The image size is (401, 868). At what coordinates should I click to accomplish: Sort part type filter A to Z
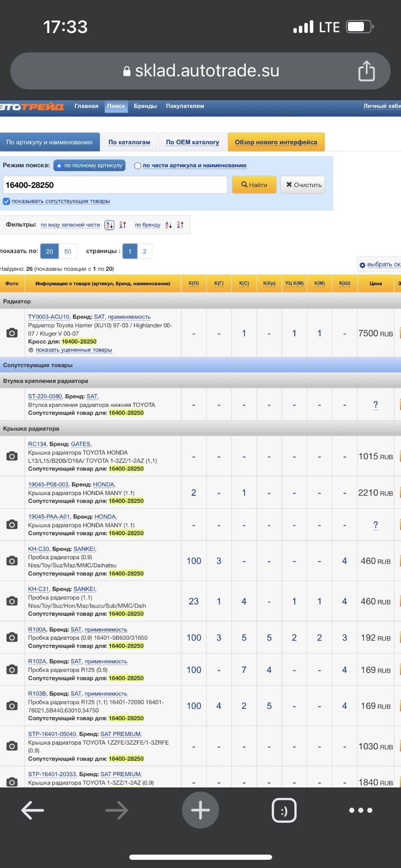(x=109, y=225)
